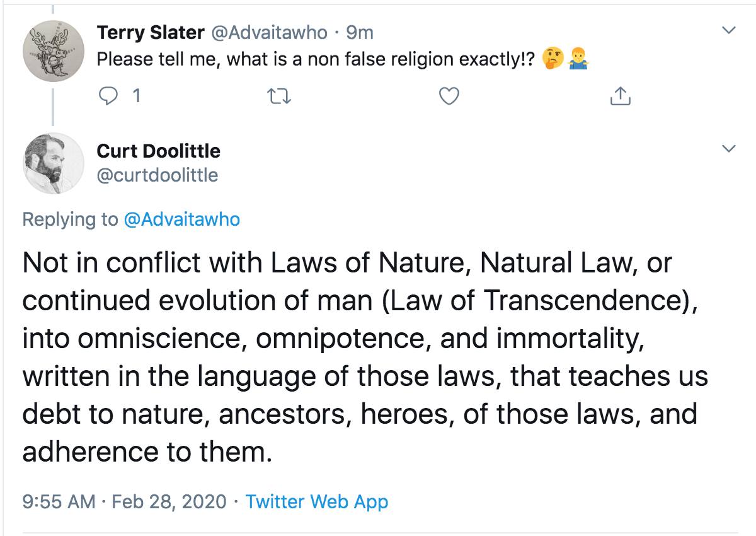Viewport: 756px width, 536px height.
Task: Click the reply icon under Terry's tweet
Action: click(109, 96)
